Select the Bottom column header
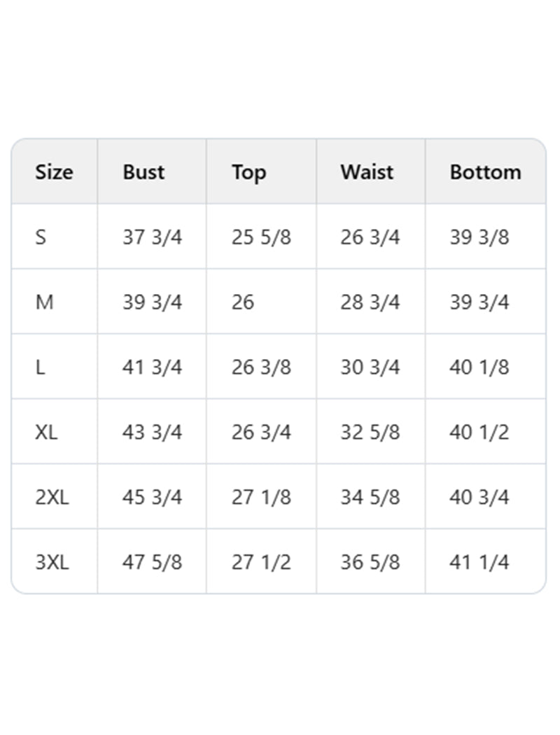Image resolution: width=560 pixels, height=735 pixels. (x=485, y=172)
